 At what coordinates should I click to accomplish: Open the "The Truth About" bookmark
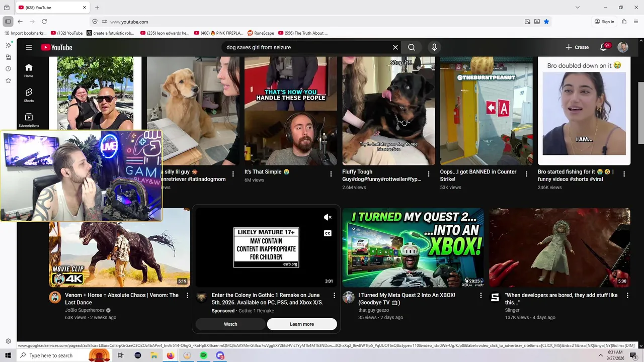point(302,33)
